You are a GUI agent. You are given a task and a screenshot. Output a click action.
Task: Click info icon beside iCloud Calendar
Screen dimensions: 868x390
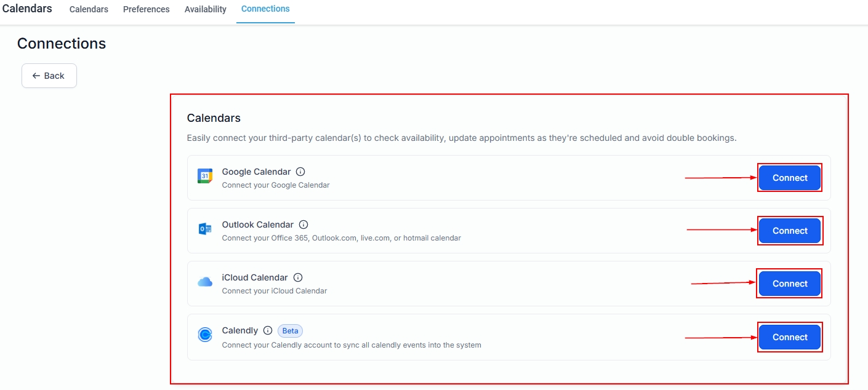point(298,278)
